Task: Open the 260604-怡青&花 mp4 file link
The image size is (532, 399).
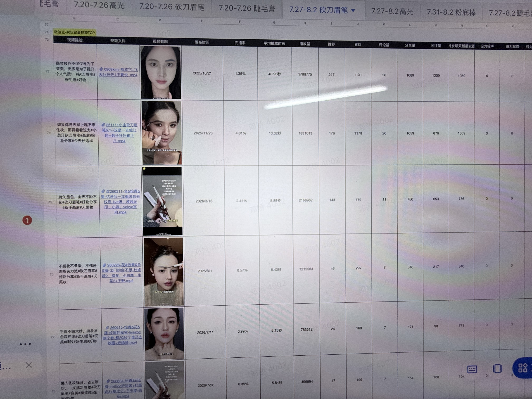Action: point(123,388)
